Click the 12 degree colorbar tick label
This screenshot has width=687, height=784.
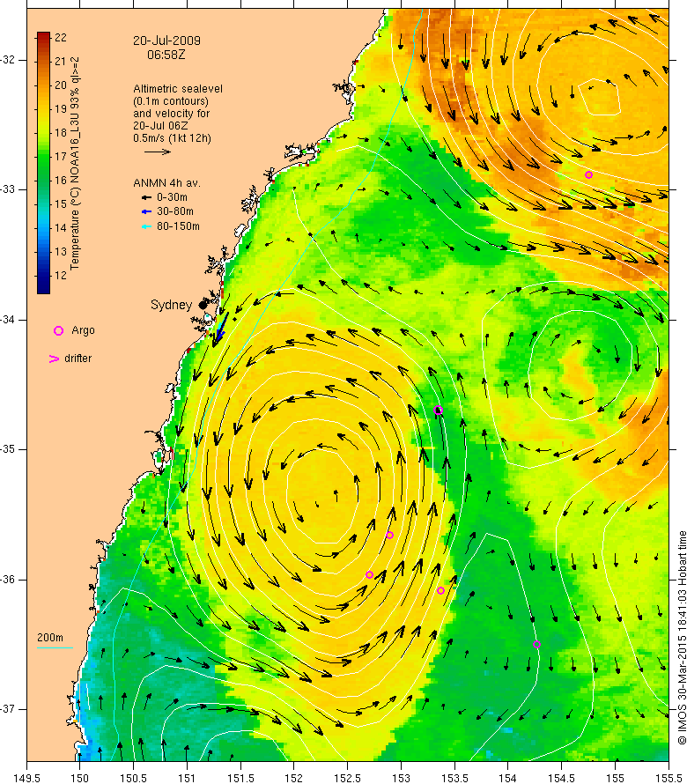coord(61,276)
